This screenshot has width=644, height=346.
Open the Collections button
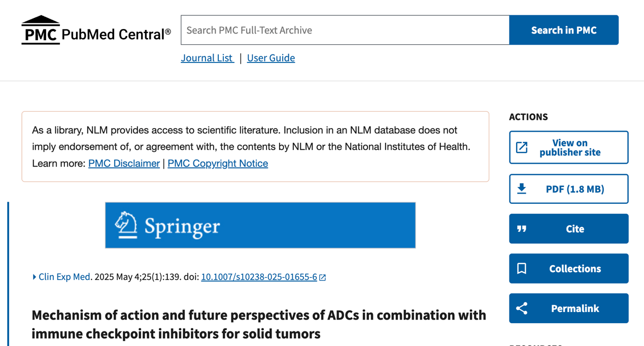tap(575, 269)
